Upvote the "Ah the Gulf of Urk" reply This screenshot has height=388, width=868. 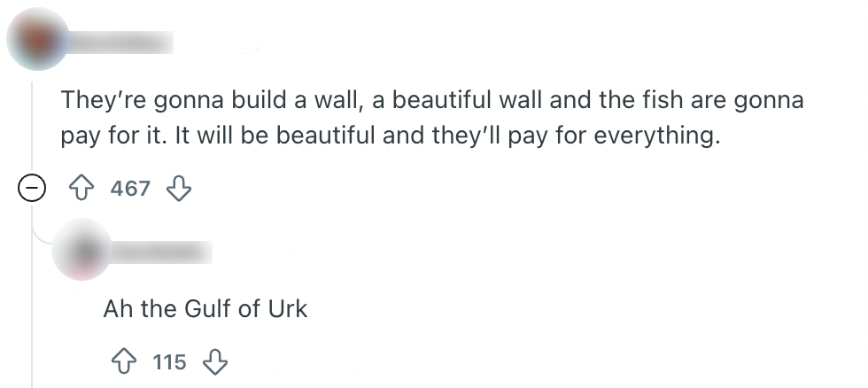click(x=122, y=361)
